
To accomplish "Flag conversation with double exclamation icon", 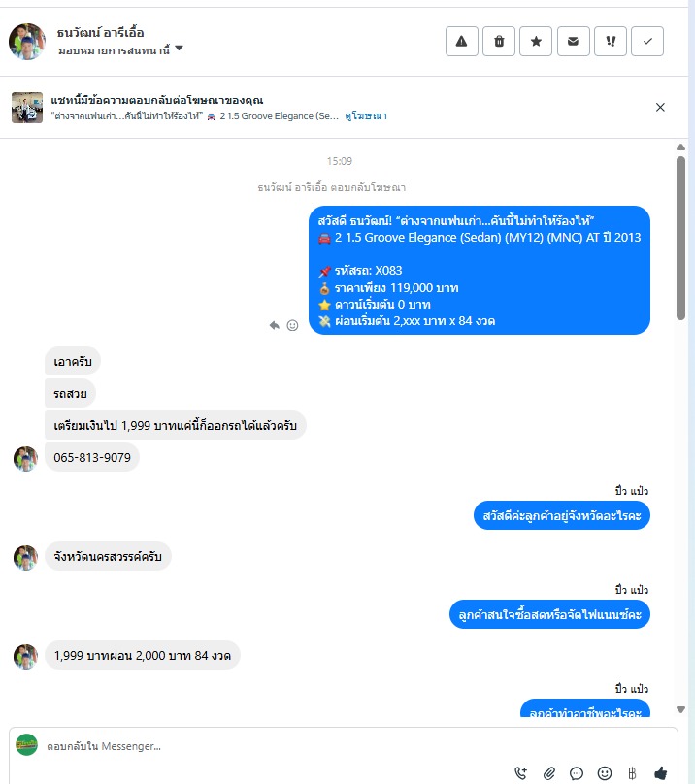I will (611, 41).
